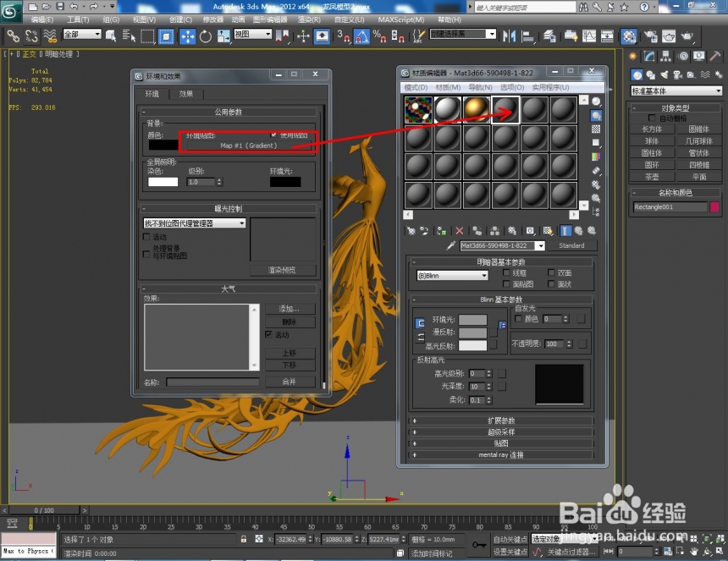Check the 面状 faceted option
The width and height of the screenshot is (728, 561).
coord(551,284)
